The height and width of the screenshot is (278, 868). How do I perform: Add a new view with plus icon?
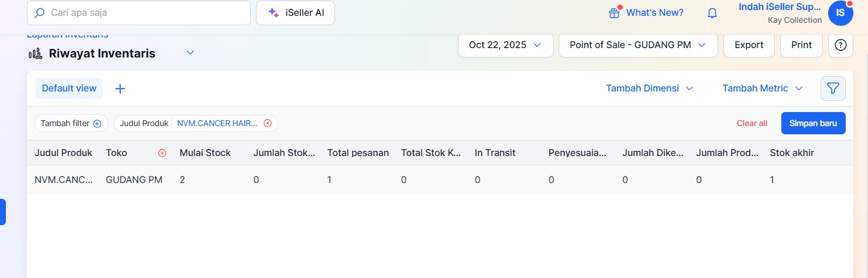click(120, 89)
